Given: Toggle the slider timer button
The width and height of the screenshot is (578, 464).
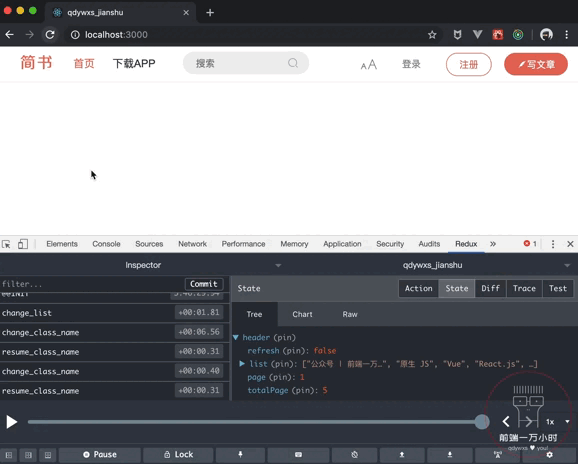Looking at the screenshot, I should pyautogui.click(x=355, y=454).
